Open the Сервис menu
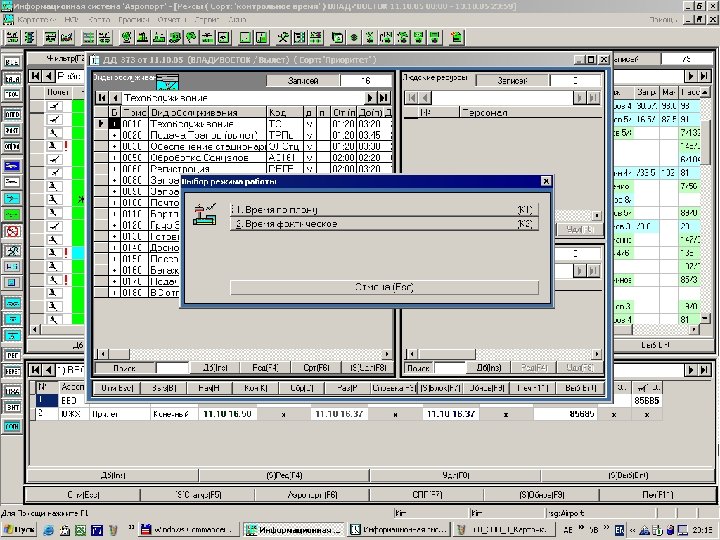Screen dimensions: 720x540 [x=207, y=20]
